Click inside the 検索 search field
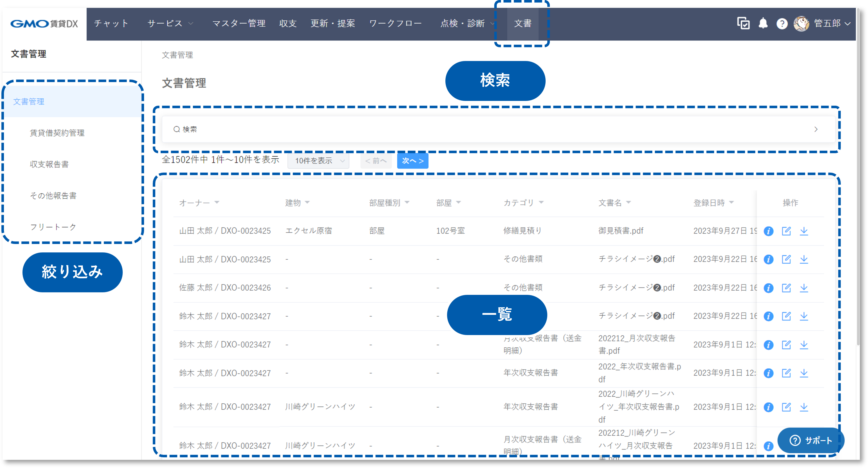Viewport: 868px width, 468px height. click(337, 129)
